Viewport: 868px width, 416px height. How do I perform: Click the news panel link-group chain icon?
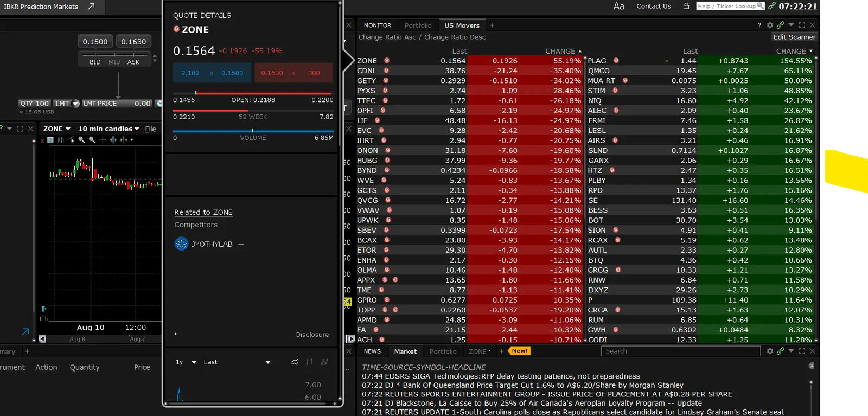pyautogui.click(x=781, y=351)
